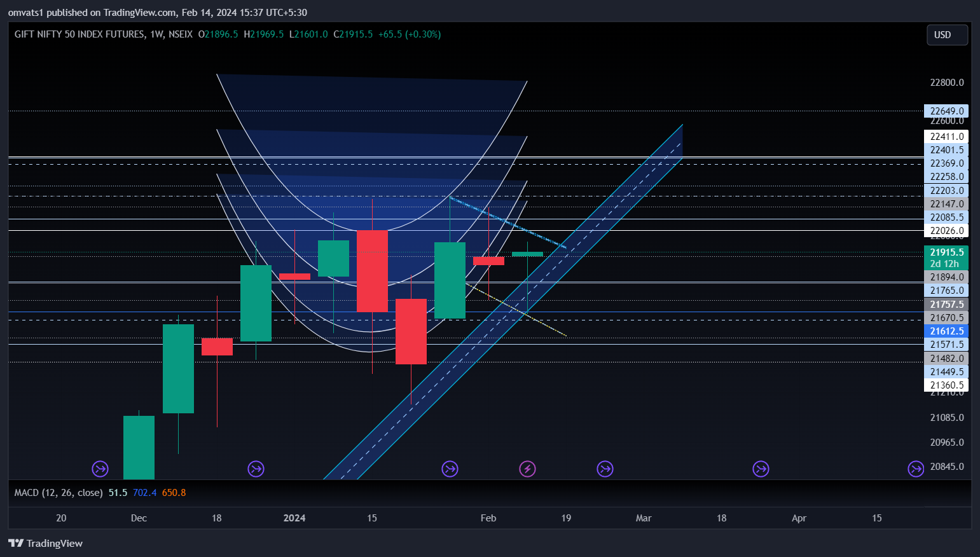Click the price line label 21765.0
The height and width of the screenshot is (557, 980).
[x=946, y=291]
